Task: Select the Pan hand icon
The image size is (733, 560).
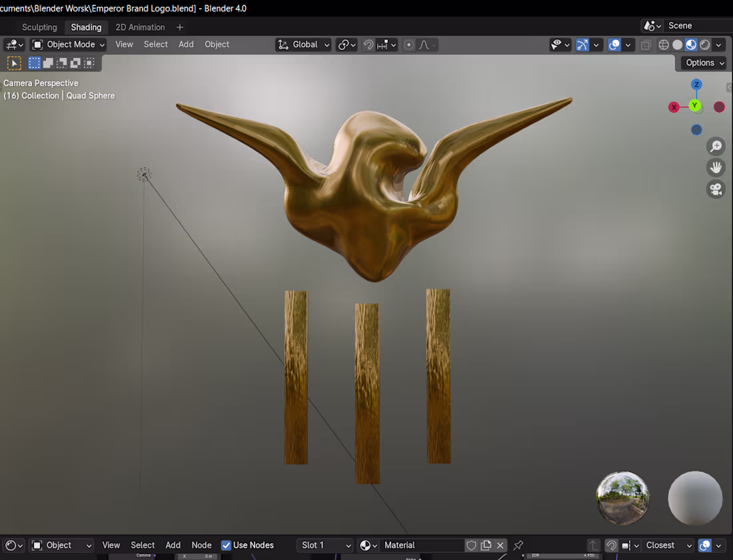Action: point(716,167)
